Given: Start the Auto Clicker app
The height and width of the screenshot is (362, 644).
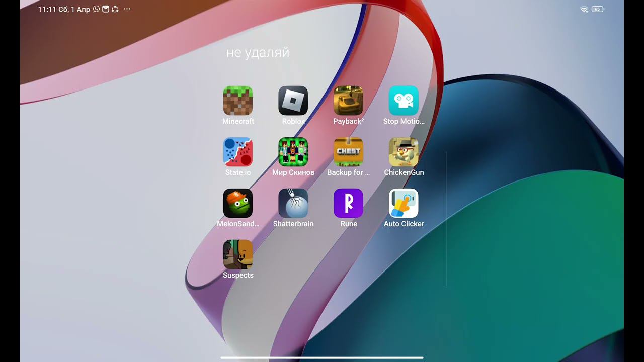Looking at the screenshot, I should coord(404,203).
